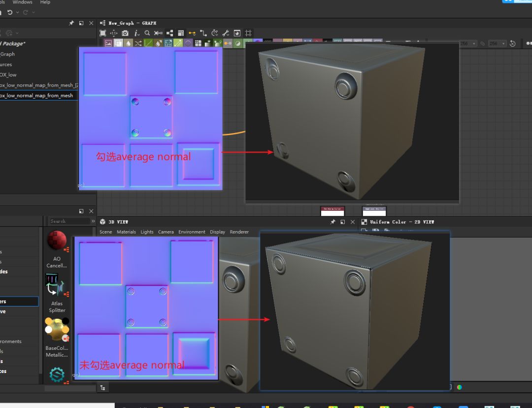Viewport: 532px width, 408px height.
Task: Undock the 3D View panel
Action: click(x=343, y=222)
